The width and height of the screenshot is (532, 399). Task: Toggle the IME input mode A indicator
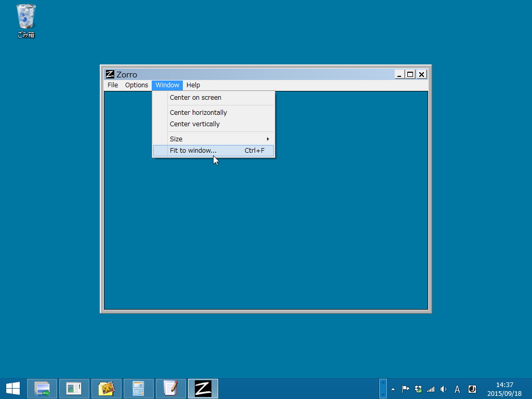(457, 389)
